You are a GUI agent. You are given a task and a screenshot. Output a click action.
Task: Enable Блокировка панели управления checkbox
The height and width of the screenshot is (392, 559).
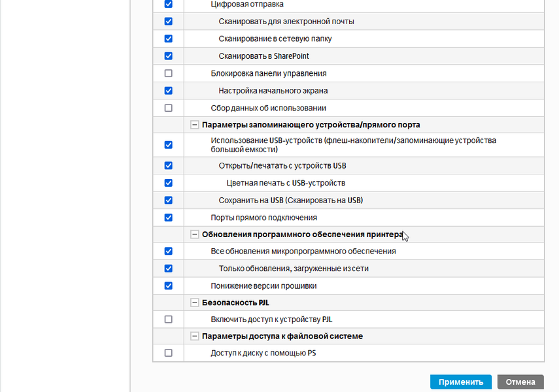click(x=169, y=73)
